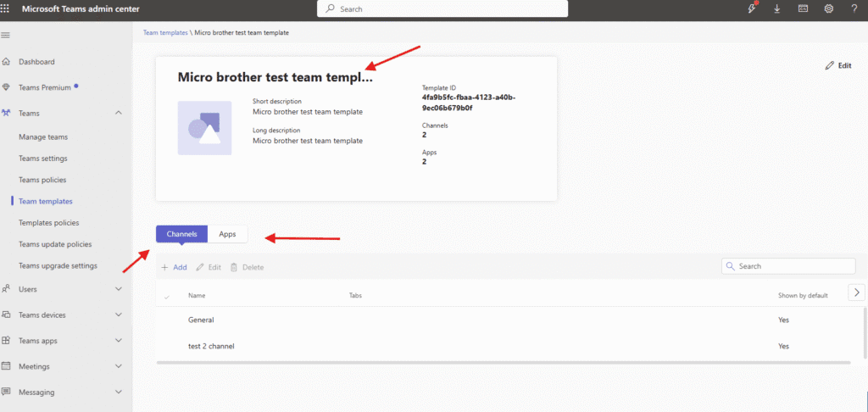Click the Dashboard home icon
The width and height of the screenshot is (868, 412).
(x=7, y=62)
